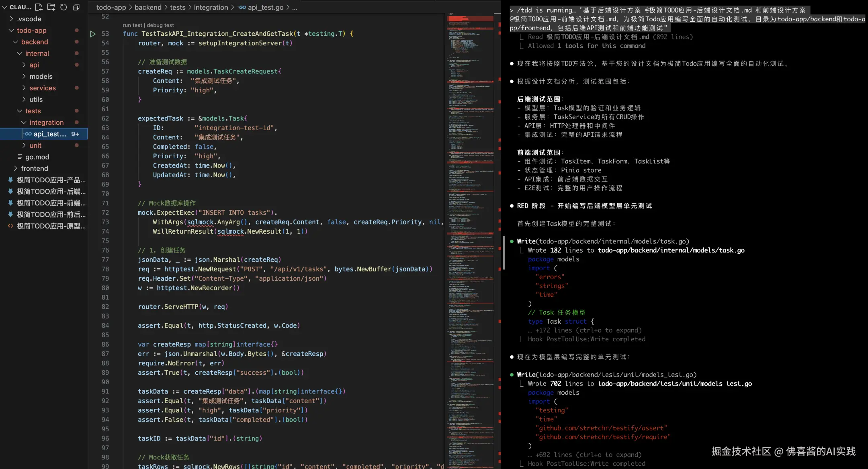Click 'debug test' code lens link
This screenshot has width=868, height=469.
160,25
